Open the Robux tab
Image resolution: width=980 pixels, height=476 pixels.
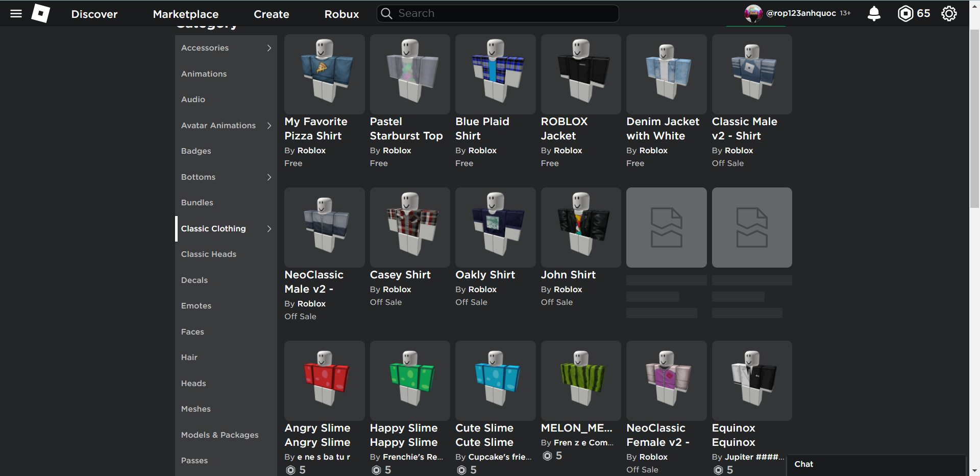click(342, 14)
